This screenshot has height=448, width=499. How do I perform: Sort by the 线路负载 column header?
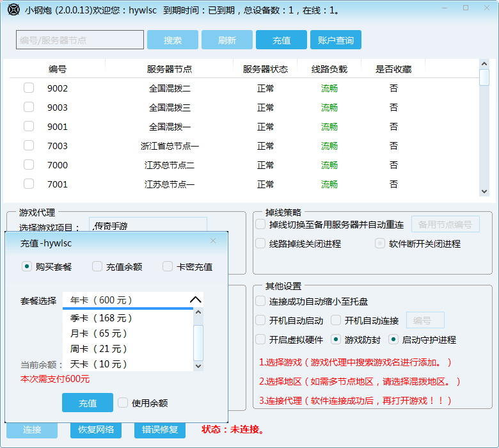click(329, 68)
